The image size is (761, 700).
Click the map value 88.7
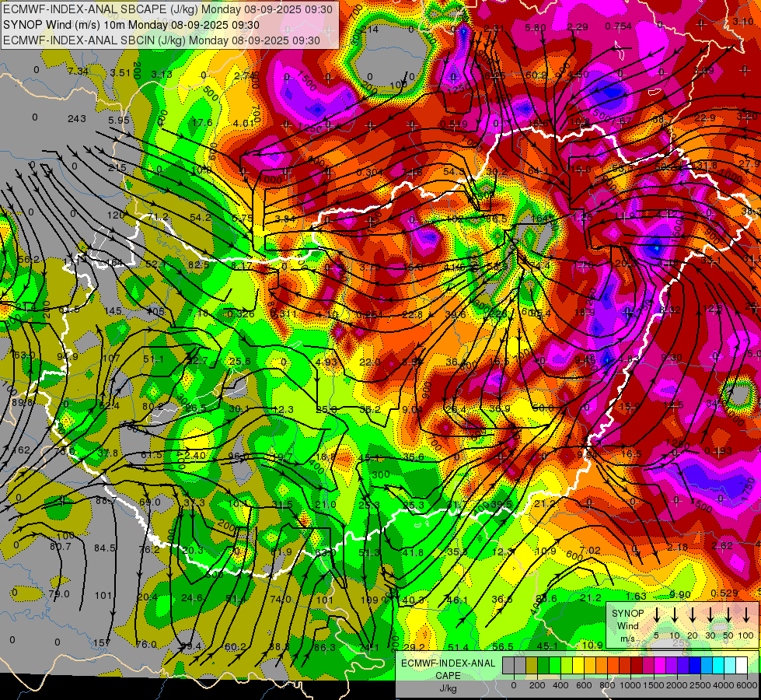(x=106, y=500)
